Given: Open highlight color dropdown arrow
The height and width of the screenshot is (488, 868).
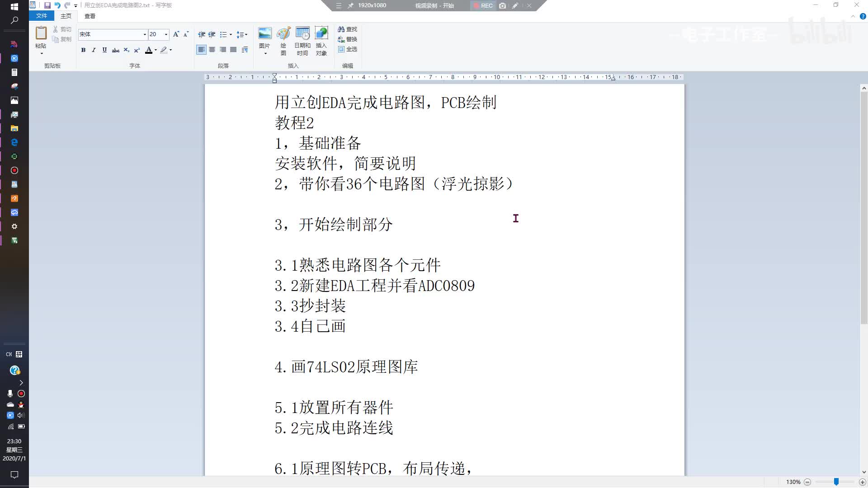Looking at the screenshot, I should click(x=170, y=50).
